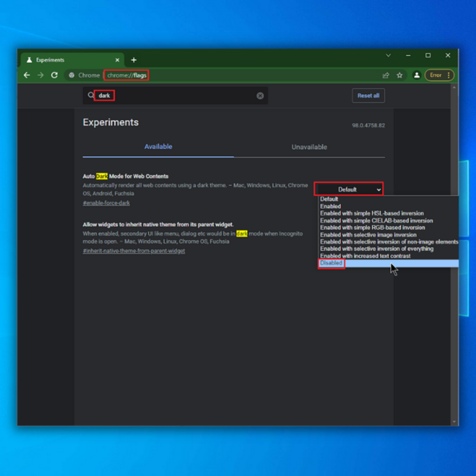Switch to the Available tab
This screenshot has height=476, width=476.
pos(158,146)
